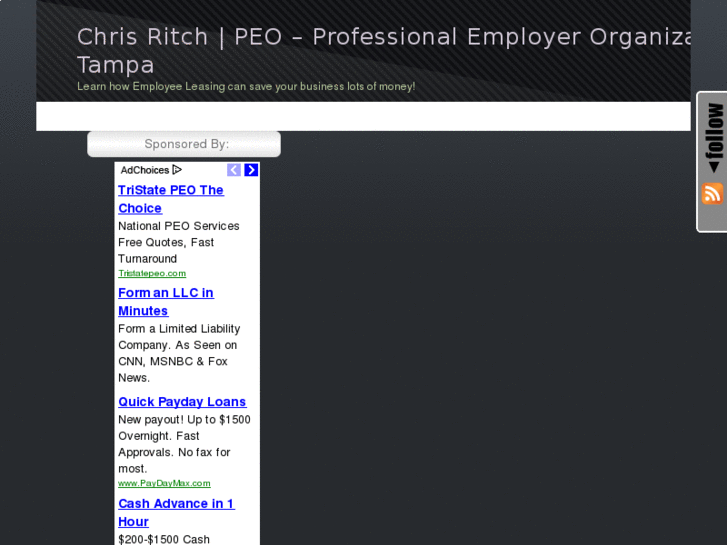727x545 pixels.
Task: Click the Sponsored By: header box
Action: point(184,144)
